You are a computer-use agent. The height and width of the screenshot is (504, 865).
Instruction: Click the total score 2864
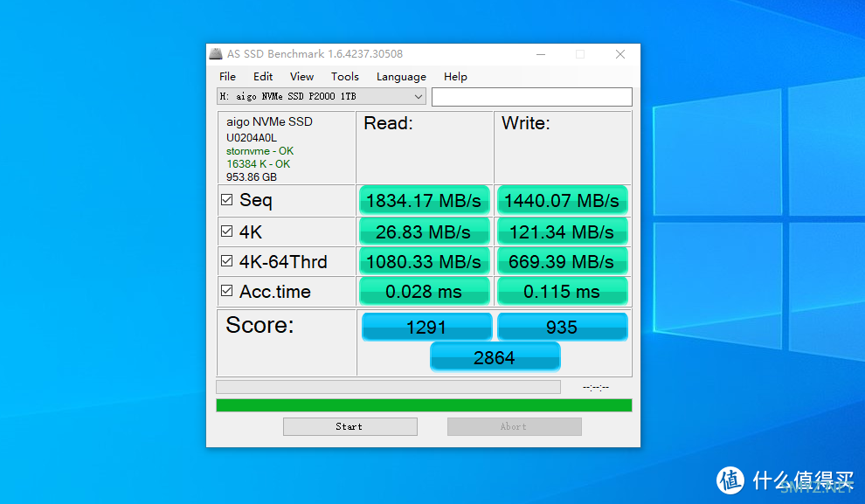click(495, 357)
